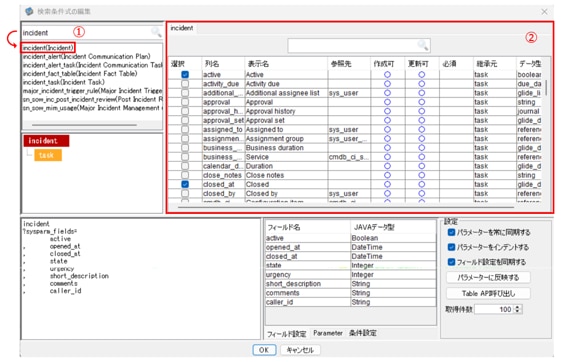This screenshot has width=567, height=362.
Task: Click the urgency field name cell
Action: pos(308,274)
